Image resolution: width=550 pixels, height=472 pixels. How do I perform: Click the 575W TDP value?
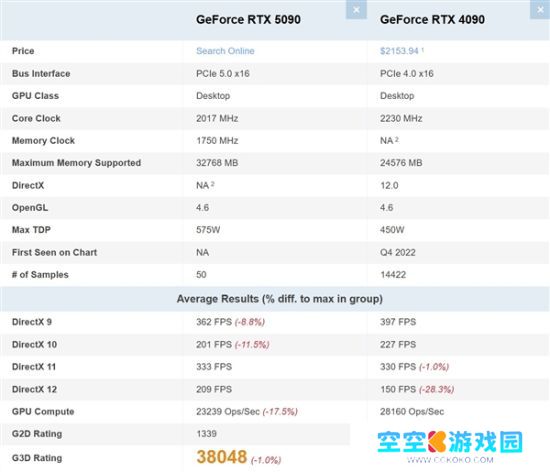point(208,230)
